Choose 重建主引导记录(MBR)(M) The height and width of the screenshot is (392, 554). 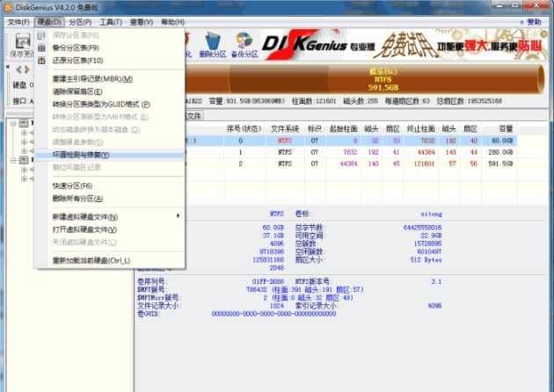[110, 79]
